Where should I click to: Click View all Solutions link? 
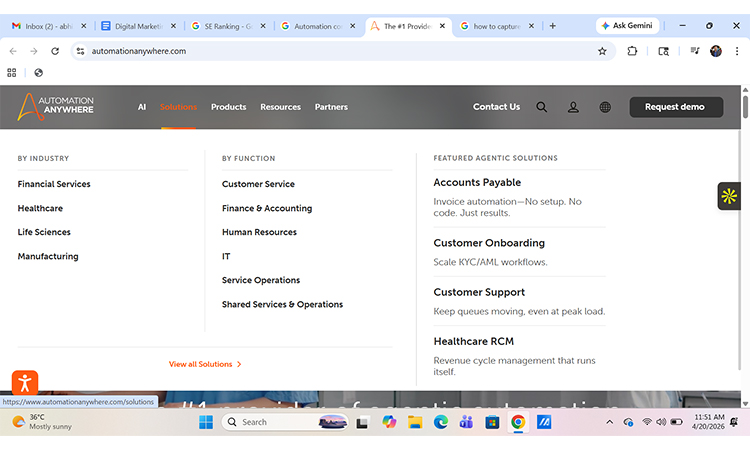[x=205, y=364]
